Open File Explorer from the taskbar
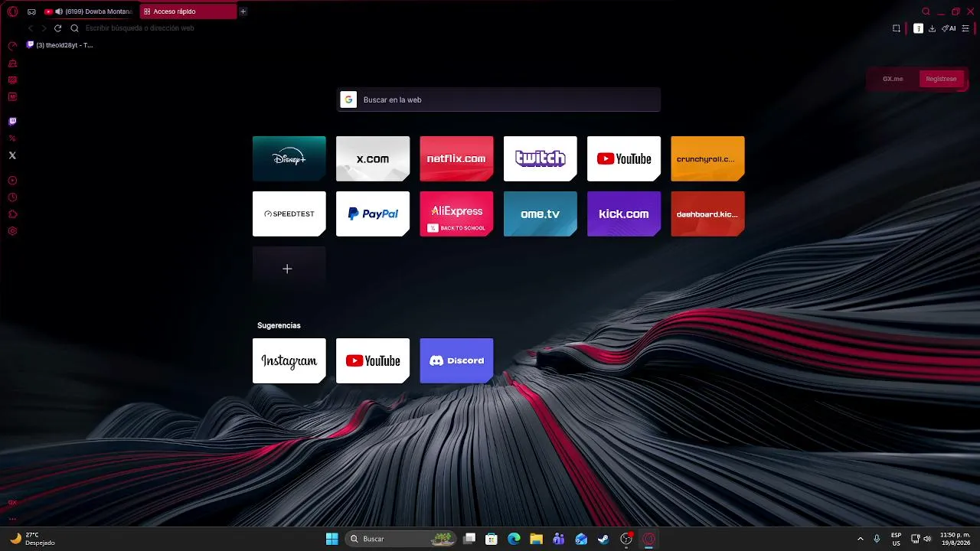Viewport: 980px width, 551px height. point(536,539)
